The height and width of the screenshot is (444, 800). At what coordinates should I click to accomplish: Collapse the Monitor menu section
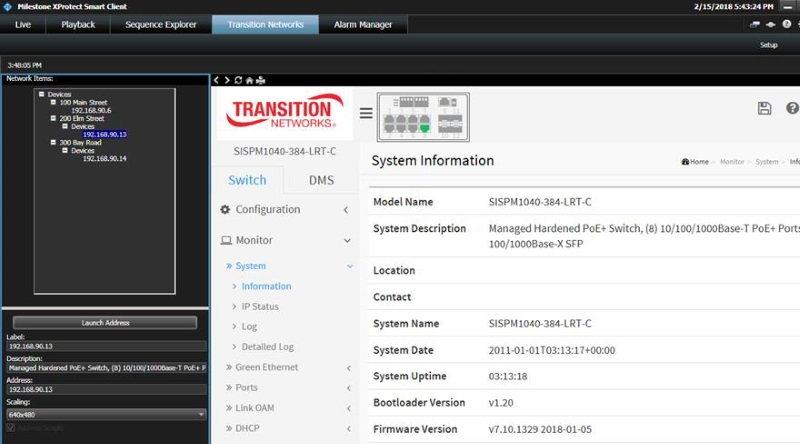pos(286,240)
